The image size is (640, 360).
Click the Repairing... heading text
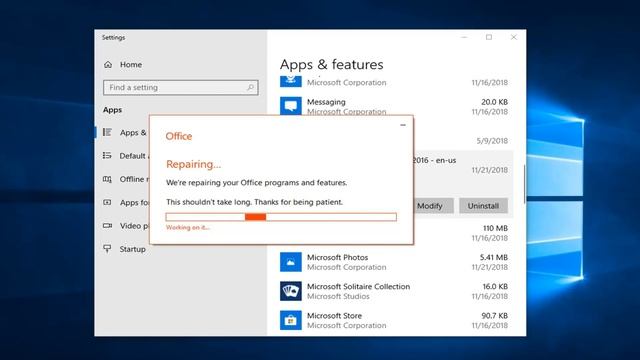[193, 164]
